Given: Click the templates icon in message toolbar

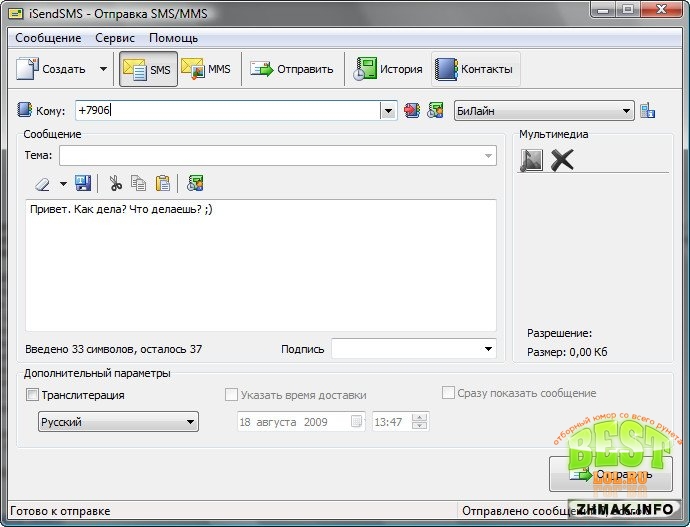Looking at the screenshot, I should 195,183.
